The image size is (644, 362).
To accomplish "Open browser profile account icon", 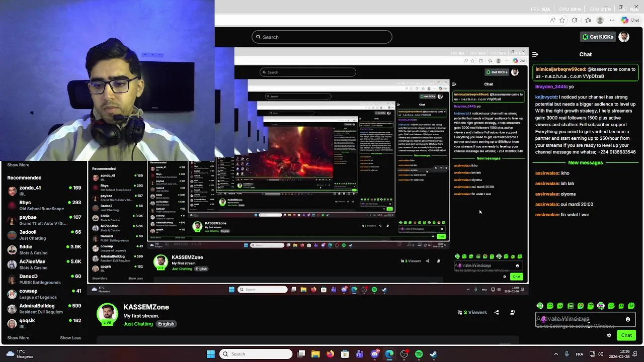I will click(600, 20).
